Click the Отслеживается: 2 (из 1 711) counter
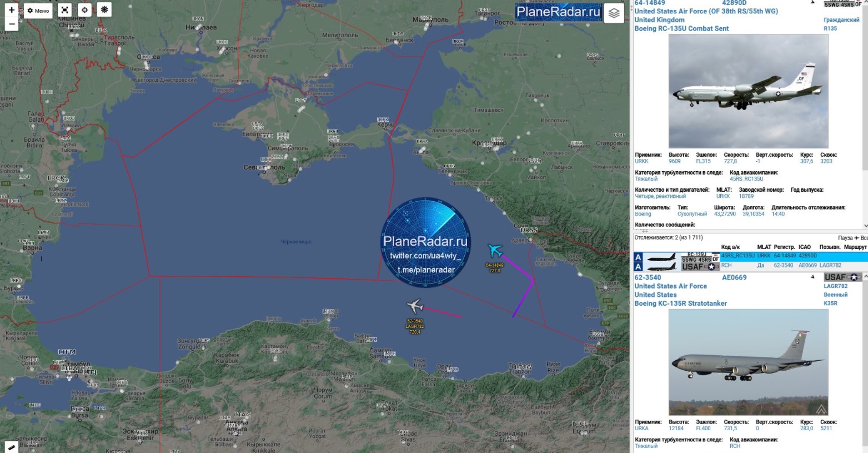Image resolution: width=868 pixels, height=453 pixels. (669, 238)
